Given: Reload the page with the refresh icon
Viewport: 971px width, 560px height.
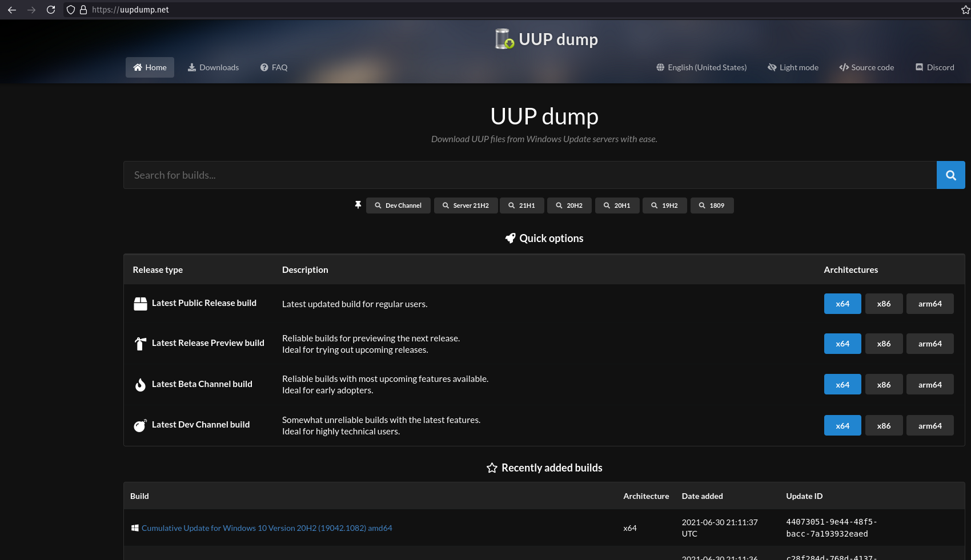Looking at the screenshot, I should pyautogui.click(x=51, y=10).
